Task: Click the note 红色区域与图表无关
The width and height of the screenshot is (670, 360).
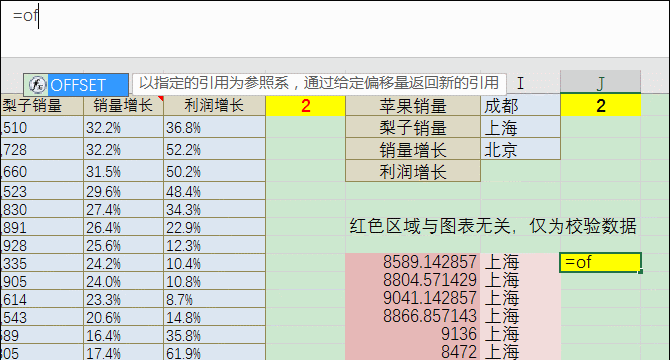Action: [x=493, y=226]
